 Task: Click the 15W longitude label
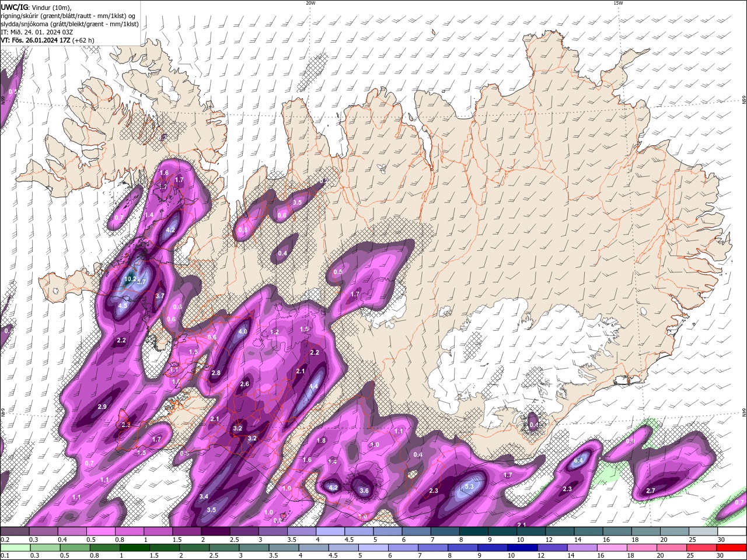coord(618,3)
